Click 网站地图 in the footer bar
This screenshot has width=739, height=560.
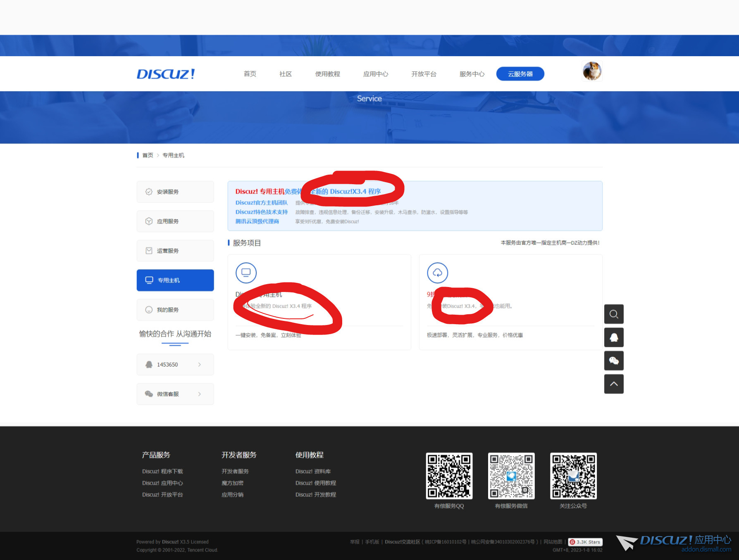coord(553,542)
